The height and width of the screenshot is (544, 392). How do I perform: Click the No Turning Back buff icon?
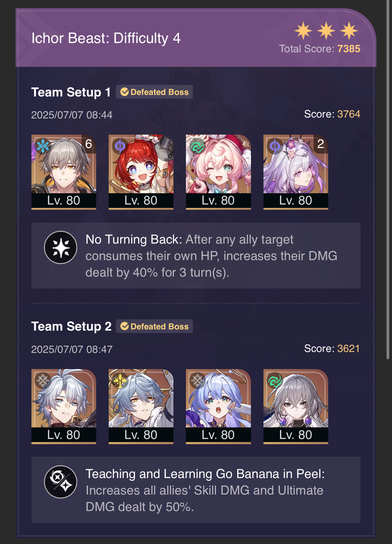60,247
